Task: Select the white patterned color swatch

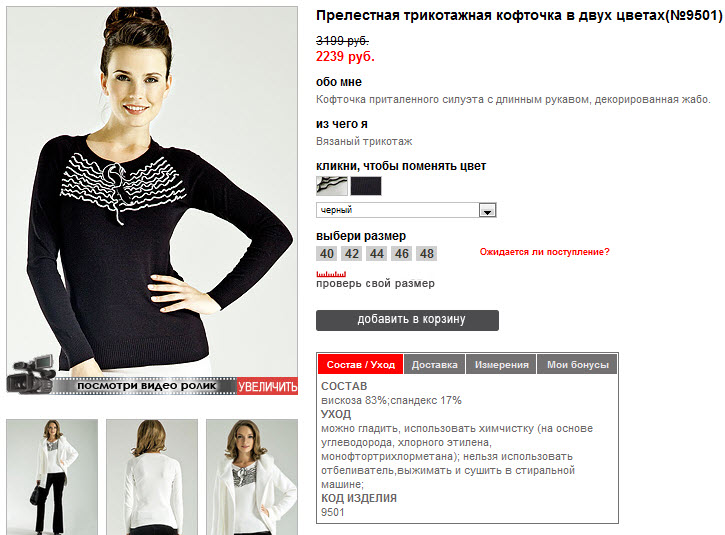Action: point(332,186)
